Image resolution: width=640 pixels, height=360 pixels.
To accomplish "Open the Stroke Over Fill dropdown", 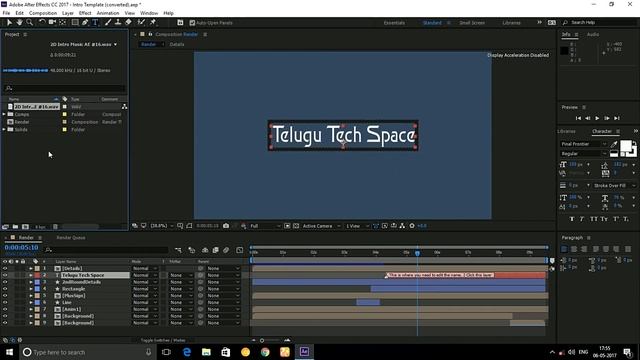I will [614, 185].
